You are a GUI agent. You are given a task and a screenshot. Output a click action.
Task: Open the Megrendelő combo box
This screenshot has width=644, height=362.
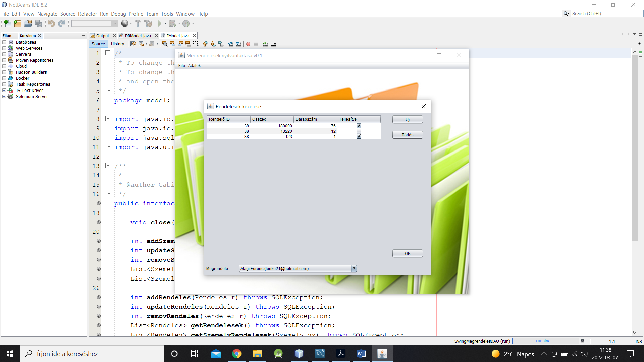tap(298, 268)
